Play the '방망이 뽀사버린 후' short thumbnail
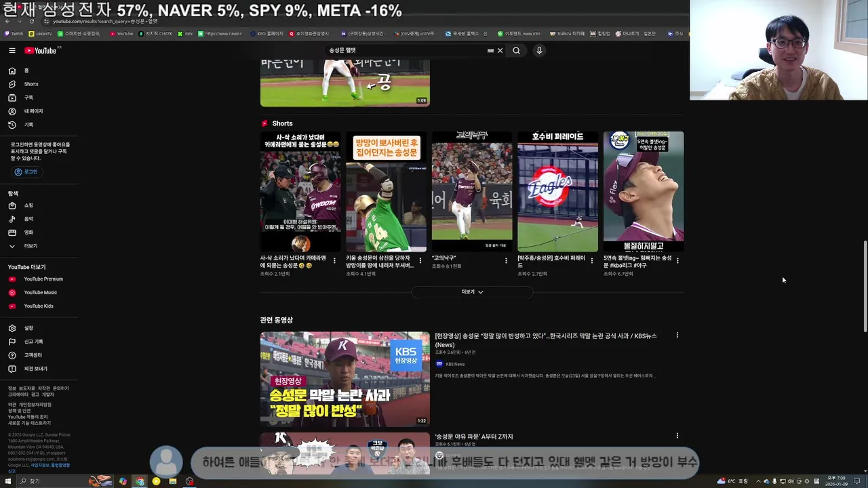 [x=387, y=192]
